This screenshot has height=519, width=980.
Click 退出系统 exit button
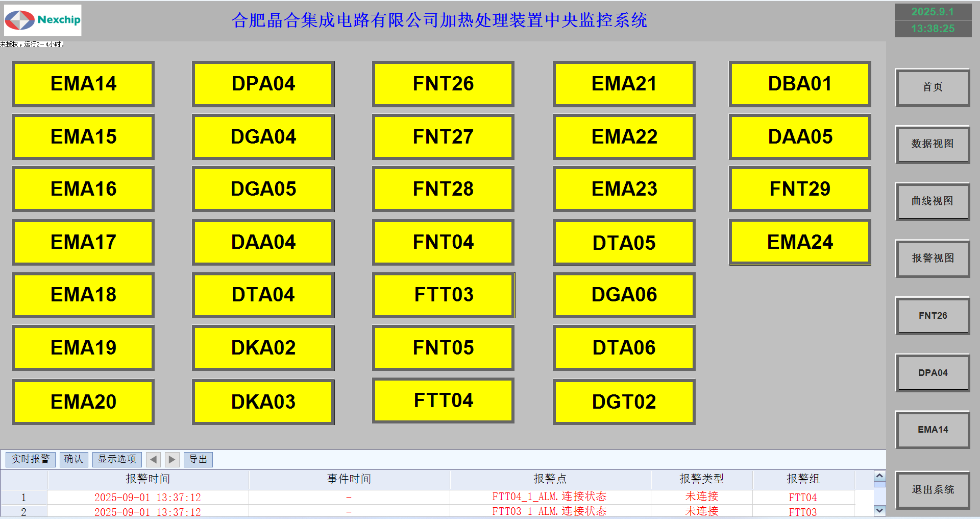point(932,490)
